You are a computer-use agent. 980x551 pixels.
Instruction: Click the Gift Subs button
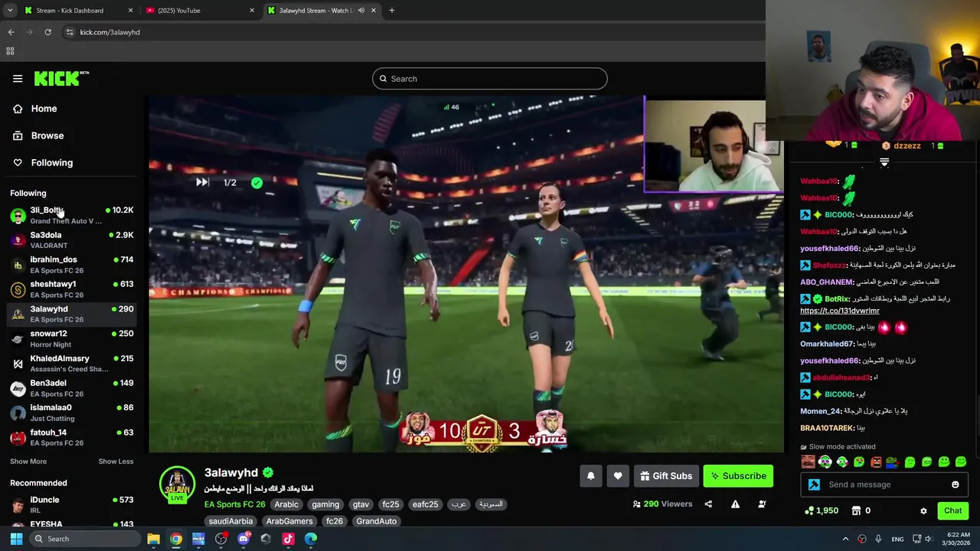(x=666, y=476)
